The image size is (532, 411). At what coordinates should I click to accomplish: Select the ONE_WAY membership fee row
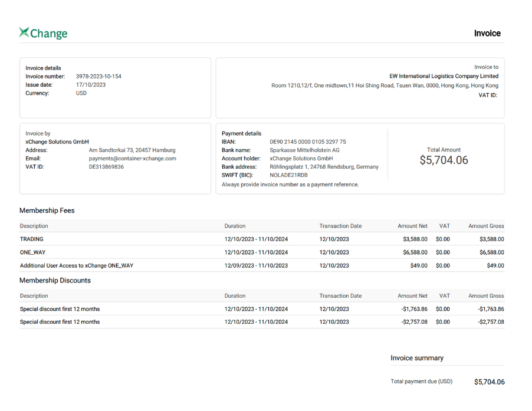(x=33, y=252)
